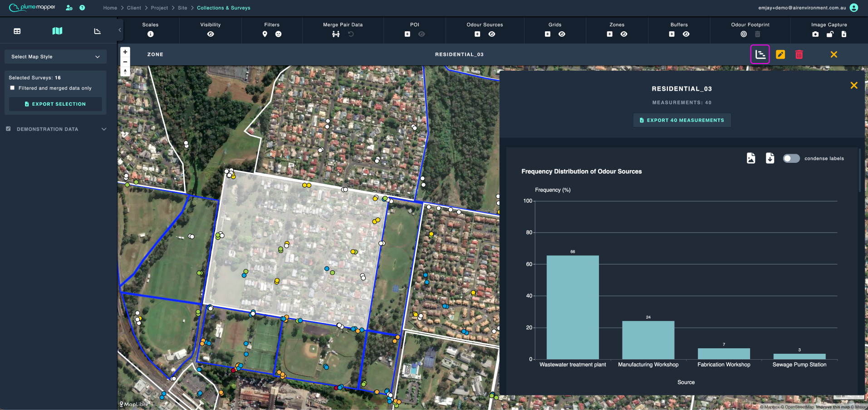Go to Home breadcrumb
This screenshot has height=410, width=868.
[x=110, y=8]
